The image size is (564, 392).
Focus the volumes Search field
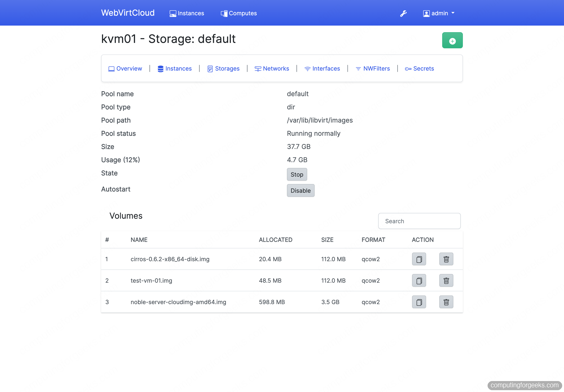[419, 221]
